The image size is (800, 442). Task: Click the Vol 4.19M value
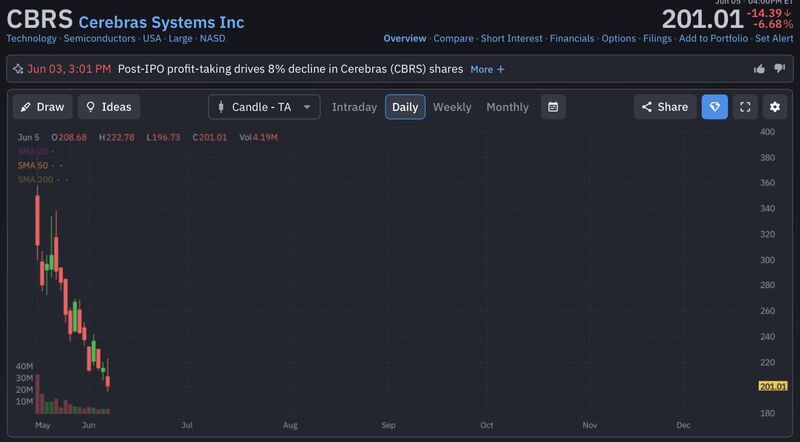(259, 137)
